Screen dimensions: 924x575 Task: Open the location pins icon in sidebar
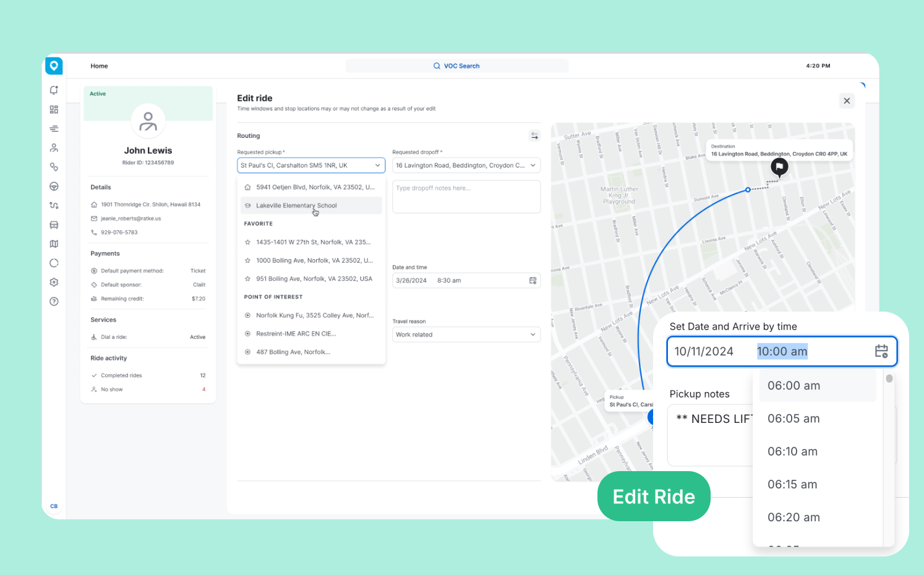click(54, 167)
